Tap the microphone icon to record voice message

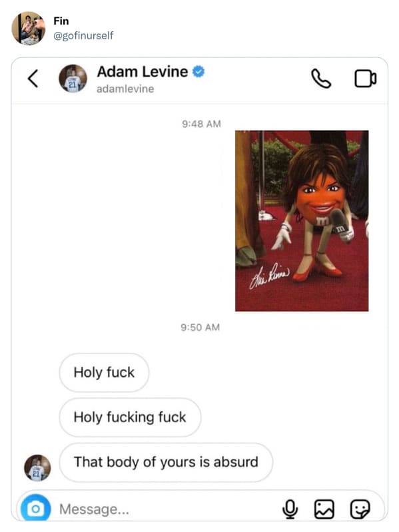pyautogui.click(x=290, y=509)
